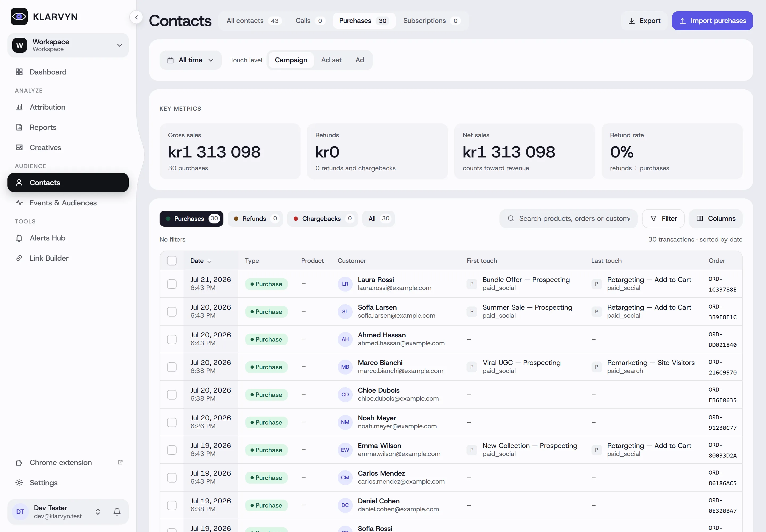Viewport: 766px width, 532px height.
Task: Open the Columns picker
Action: coord(715,218)
